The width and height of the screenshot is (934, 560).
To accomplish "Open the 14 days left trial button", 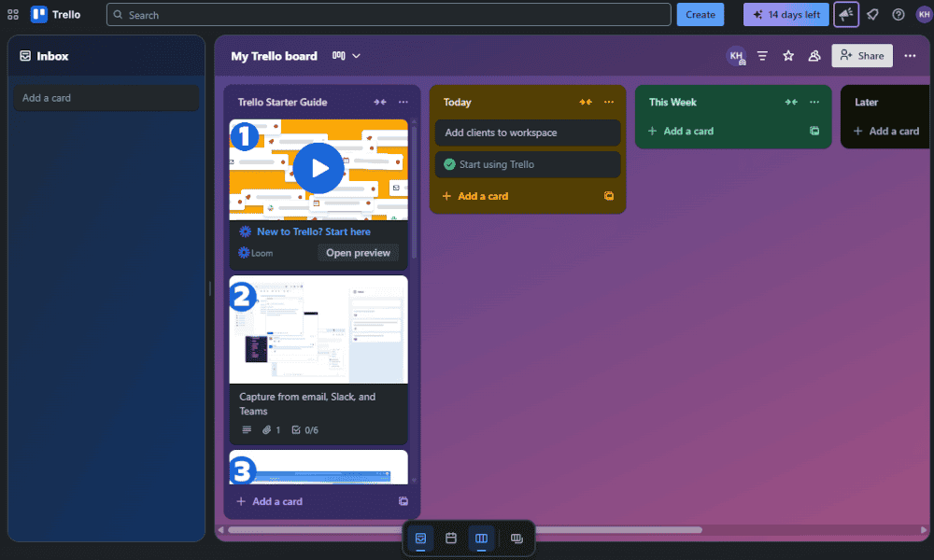I will tap(785, 15).
